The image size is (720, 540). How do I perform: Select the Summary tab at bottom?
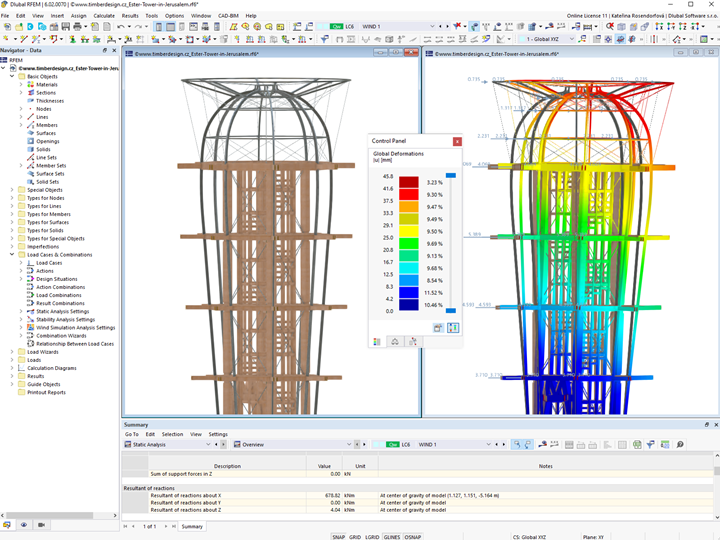[x=192, y=526]
